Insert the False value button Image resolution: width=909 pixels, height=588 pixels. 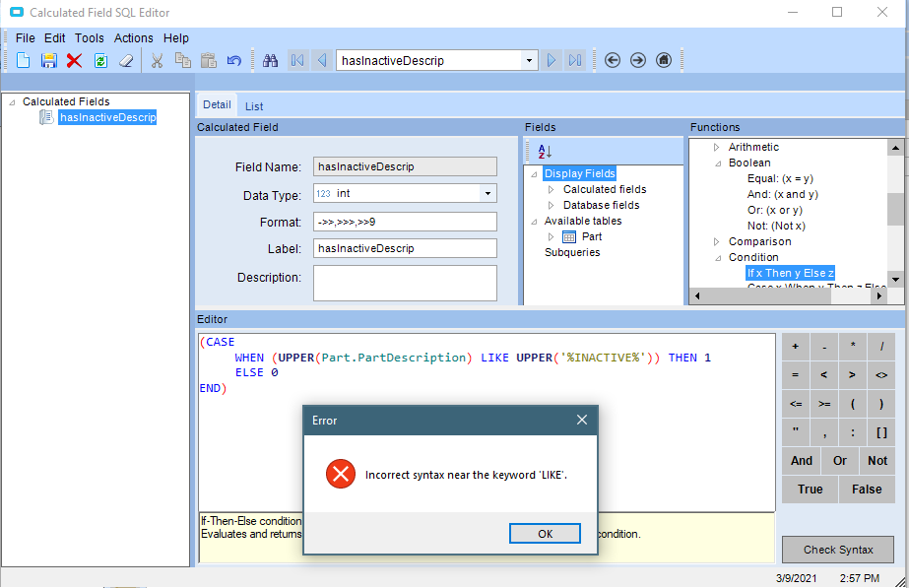tap(867, 489)
